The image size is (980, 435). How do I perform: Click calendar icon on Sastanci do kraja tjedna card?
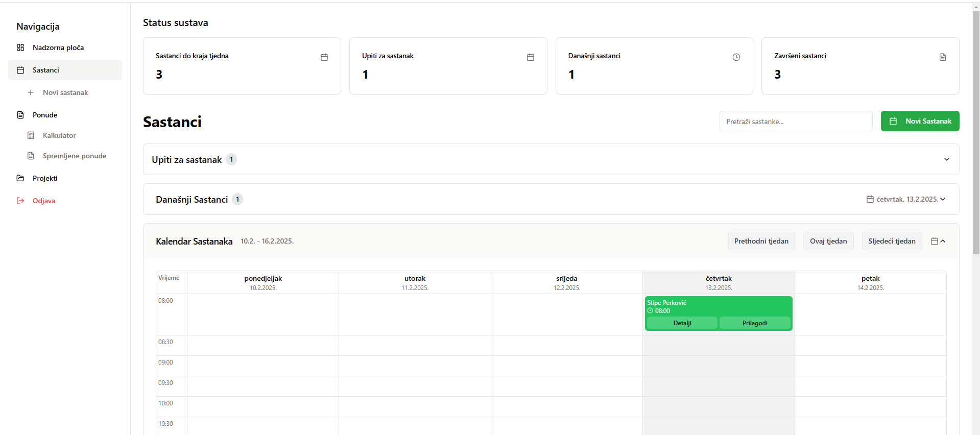(324, 57)
